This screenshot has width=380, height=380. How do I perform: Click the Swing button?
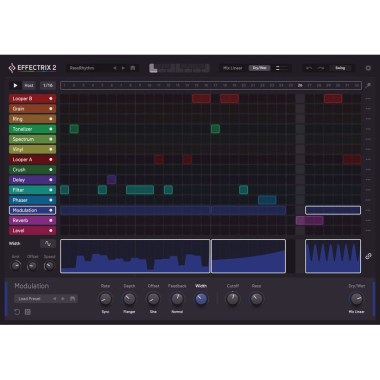coord(340,68)
